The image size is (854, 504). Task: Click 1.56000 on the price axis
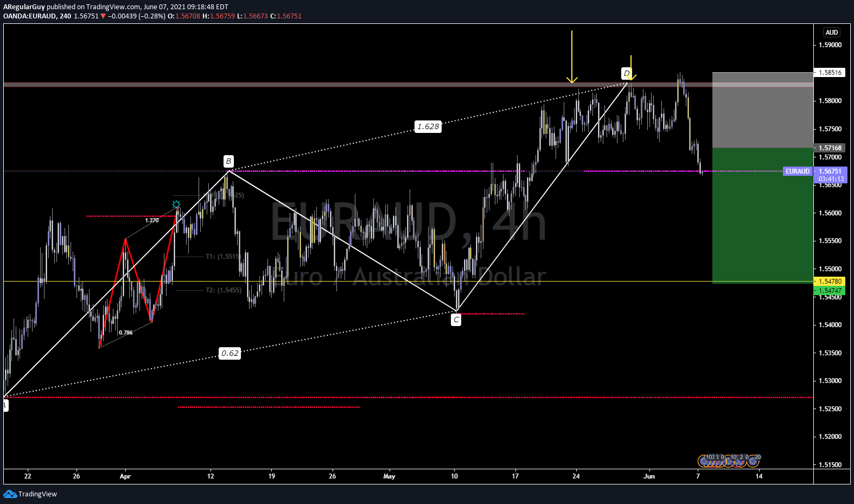click(830, 213)
